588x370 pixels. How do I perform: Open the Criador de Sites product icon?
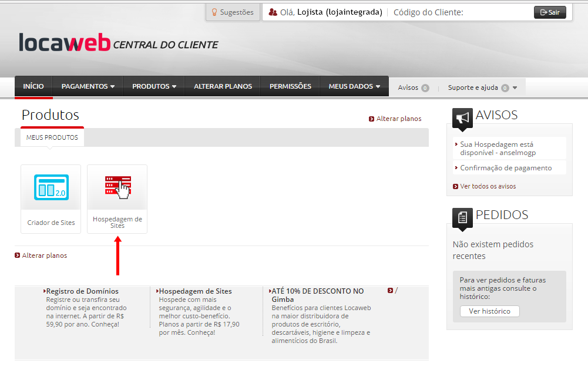point(51,187)
